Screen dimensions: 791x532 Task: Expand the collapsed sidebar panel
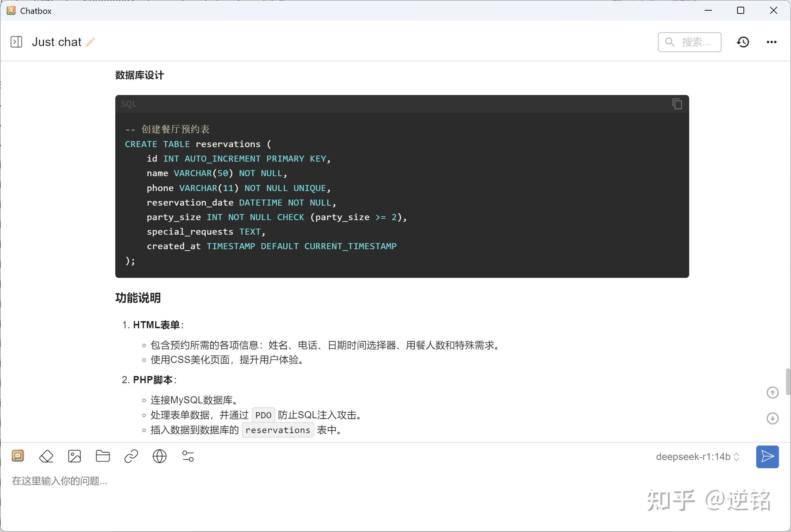click(16, 42)
